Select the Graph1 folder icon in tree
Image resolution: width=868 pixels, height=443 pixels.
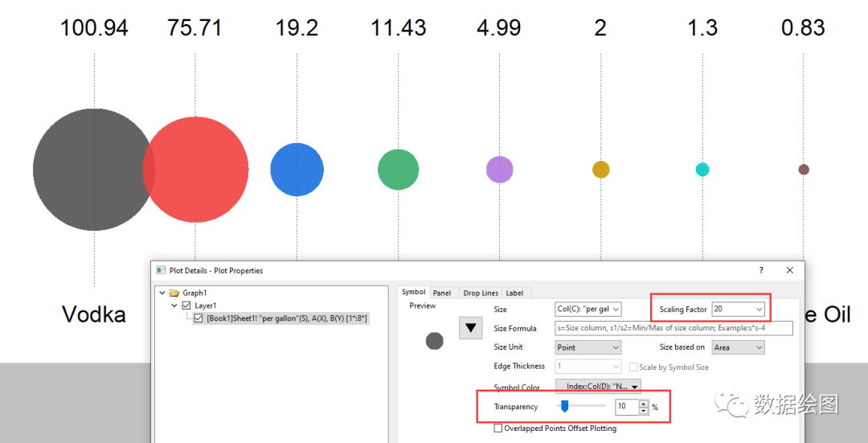point(174,293)
